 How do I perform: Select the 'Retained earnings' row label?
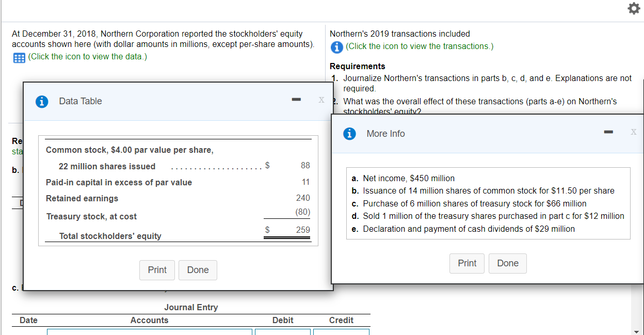82,199
